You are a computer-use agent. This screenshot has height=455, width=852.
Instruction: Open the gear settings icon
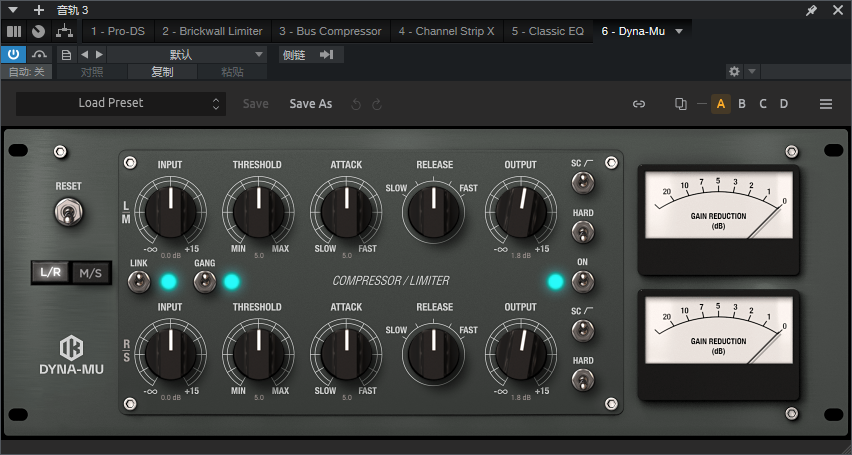(x=734, y=71)
